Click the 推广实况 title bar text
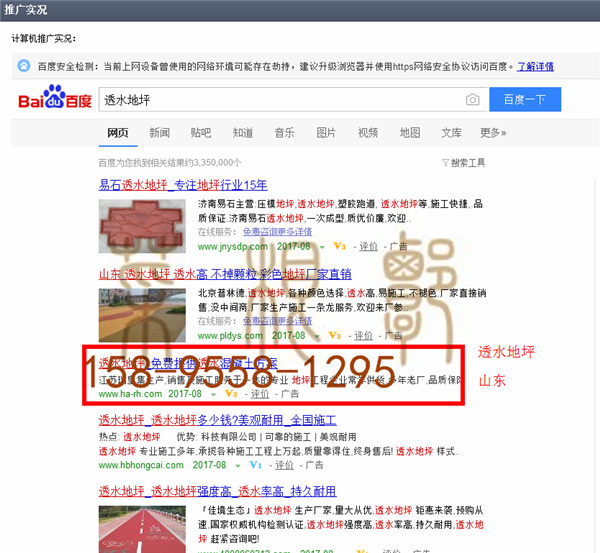The height and width of the screenshot is (553, 600). 26,10
